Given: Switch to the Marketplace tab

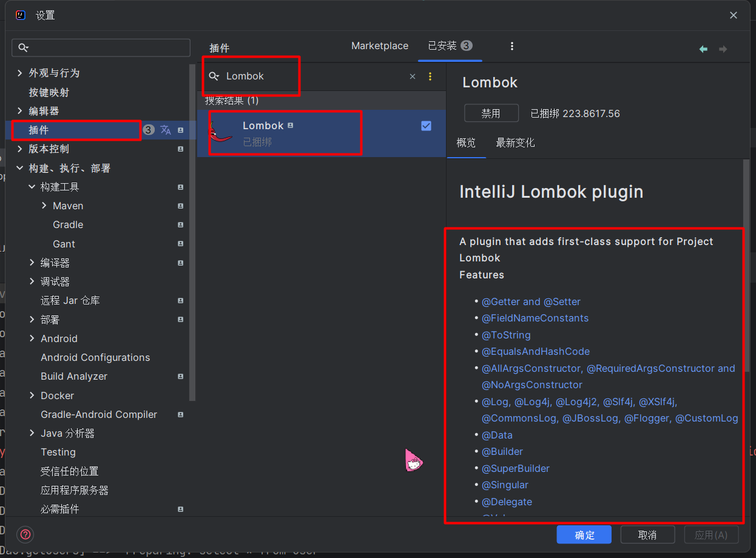Looking at the screenshot, I should [x=380, y=46].
